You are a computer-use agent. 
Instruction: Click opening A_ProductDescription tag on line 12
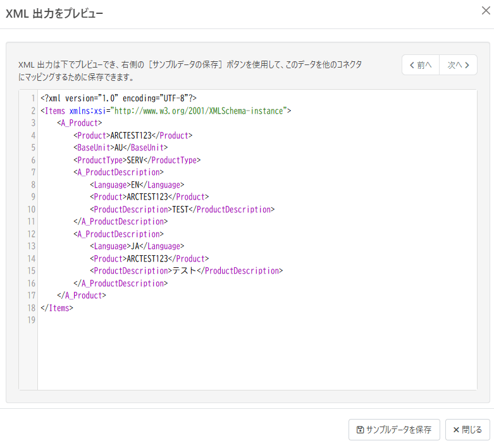click(x=118, y=234)
